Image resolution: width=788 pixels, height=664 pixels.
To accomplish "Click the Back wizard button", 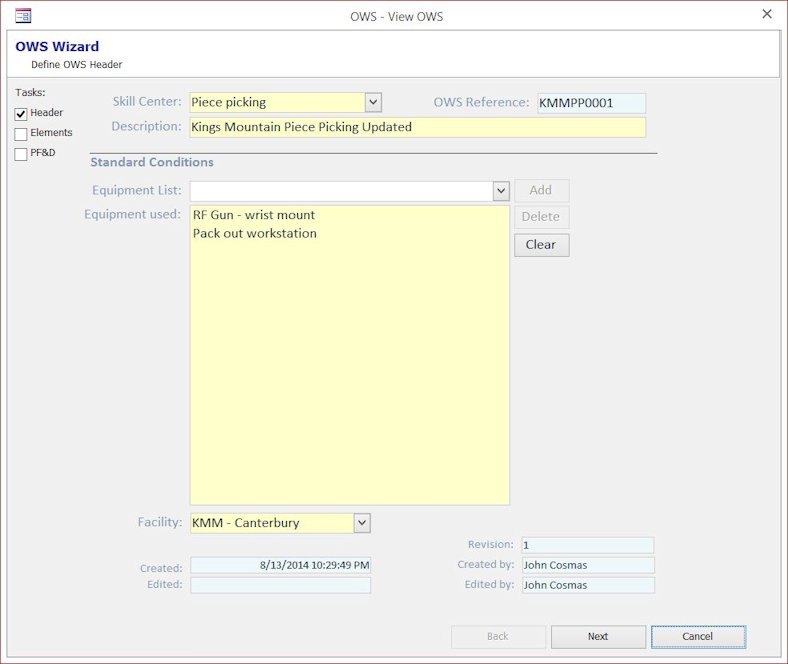I will 498,637.
